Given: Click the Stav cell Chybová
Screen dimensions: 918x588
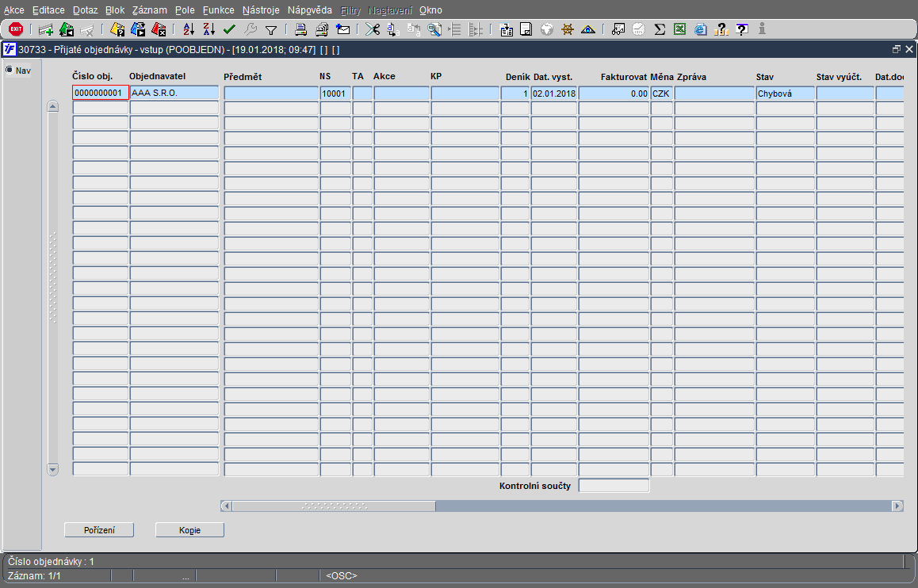Looking at the screenshot, I should [x=785, y=93].
